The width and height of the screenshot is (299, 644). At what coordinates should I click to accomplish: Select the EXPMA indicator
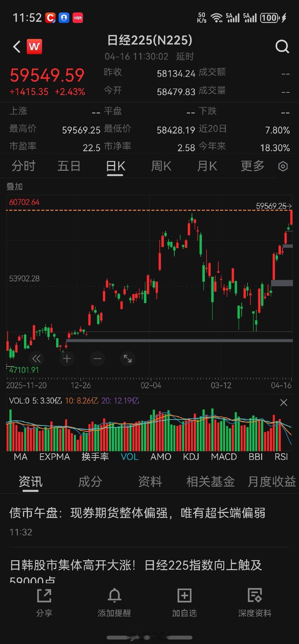(x=55, y=457)
